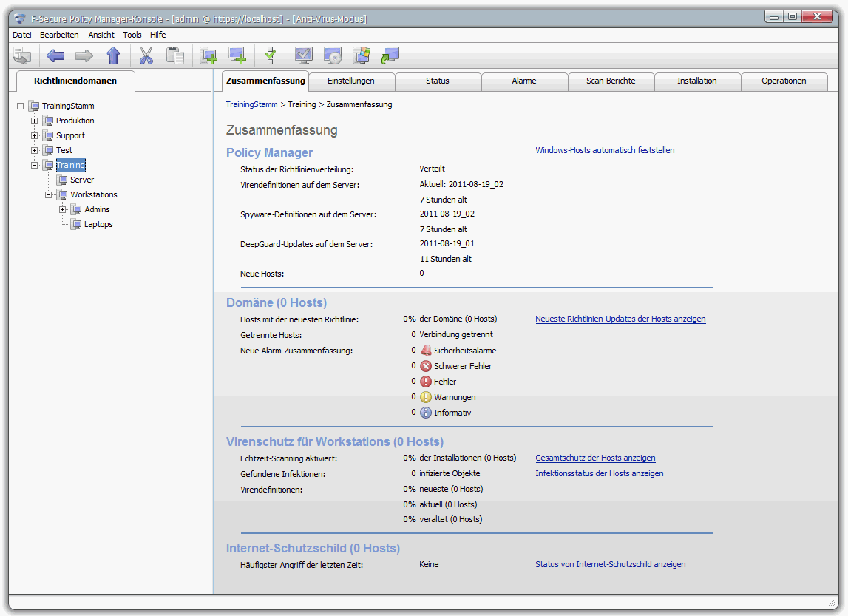Cut selection with the scissors icon

click(146, 55)
